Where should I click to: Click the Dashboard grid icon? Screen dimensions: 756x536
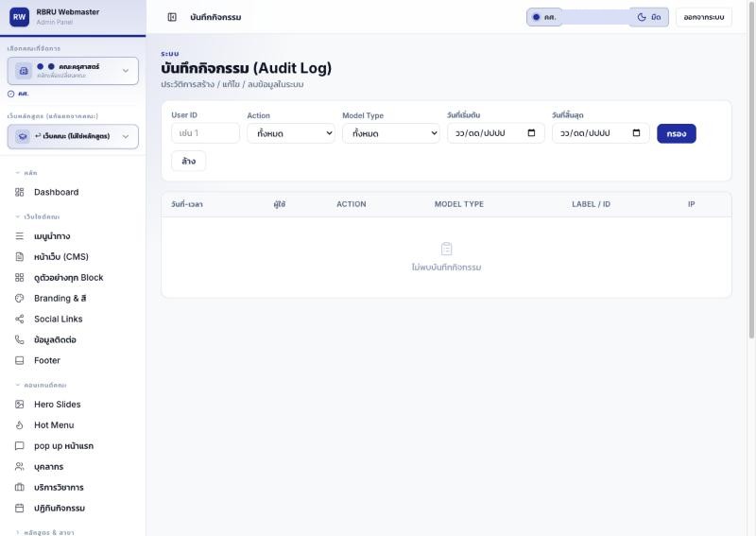click(19, 192)
